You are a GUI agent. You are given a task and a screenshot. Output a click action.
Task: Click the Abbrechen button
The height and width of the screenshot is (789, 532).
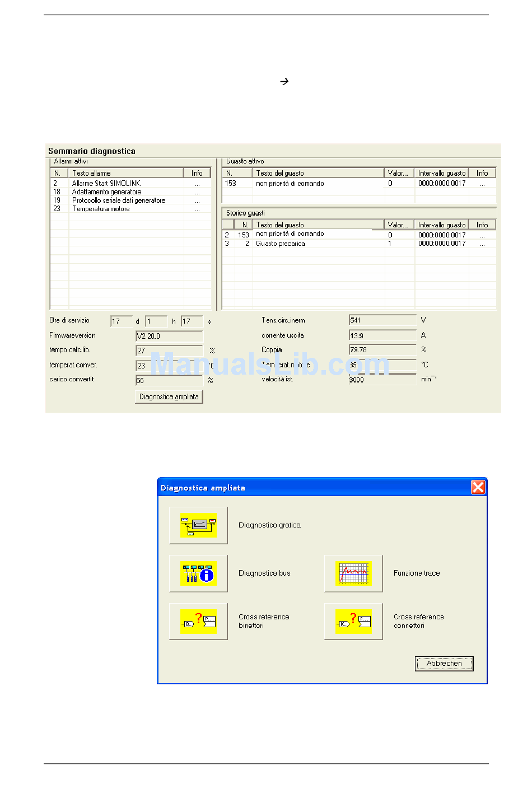[x=445, y=664]
